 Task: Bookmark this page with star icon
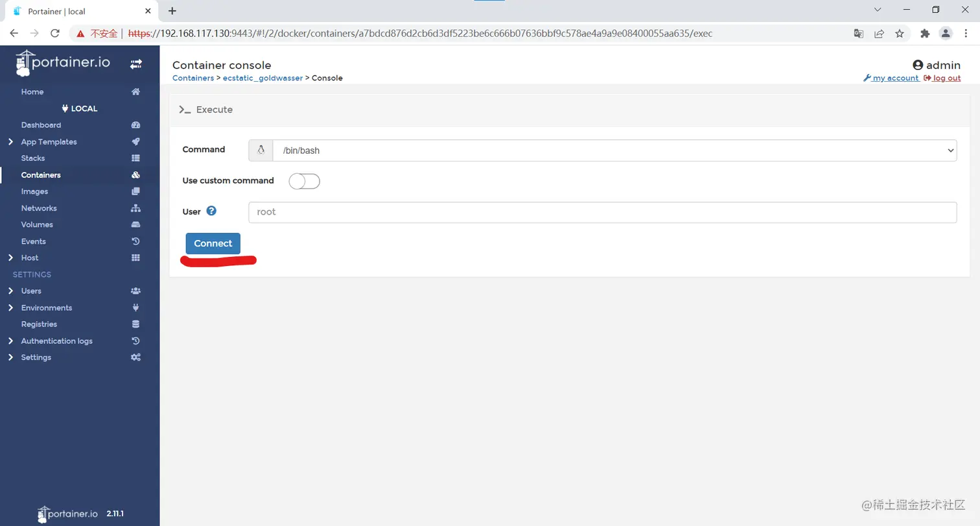[900, 33]
